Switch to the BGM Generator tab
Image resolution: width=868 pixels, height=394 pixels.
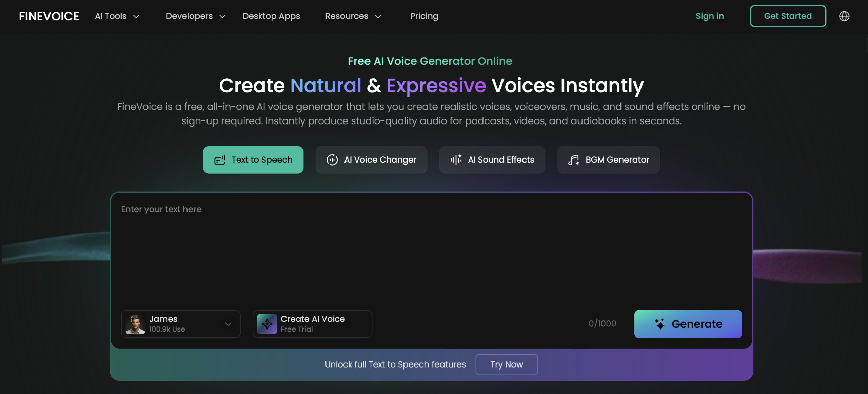[x=609, y=160]
